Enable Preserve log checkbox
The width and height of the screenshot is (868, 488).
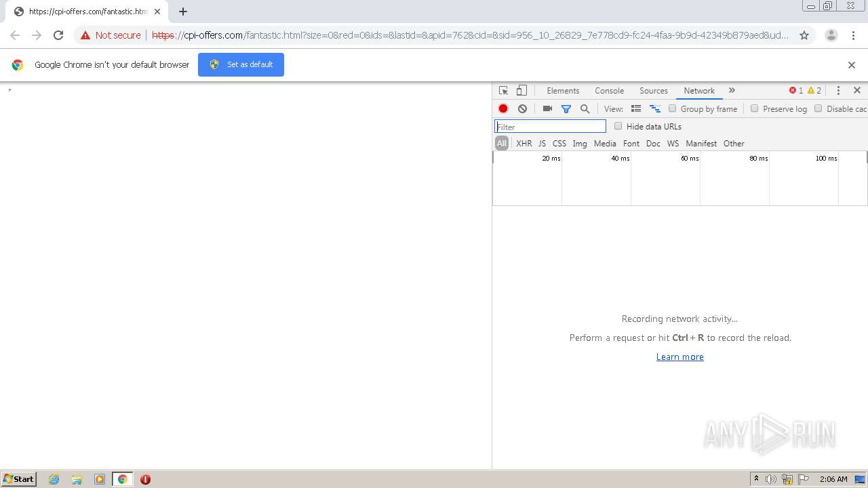click(754, 108)
